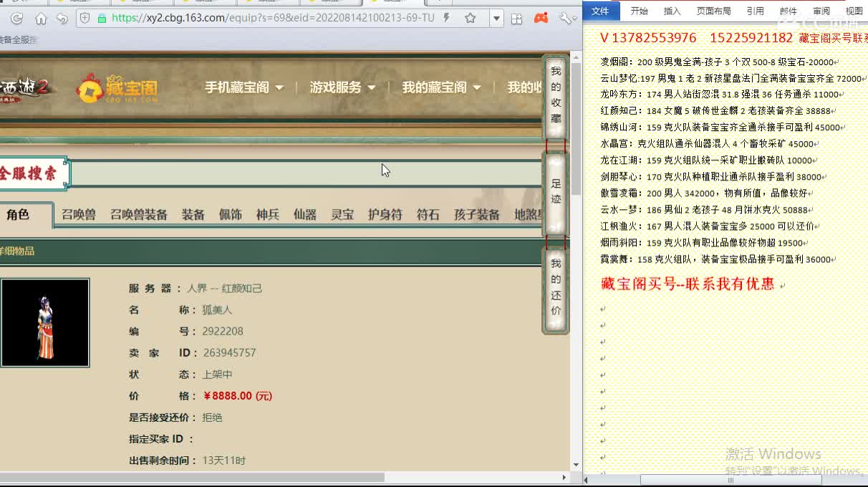This screenshot has height=487, width=868.
Task: Click the 藏宝阁 logo
Action: (x=117, y=89)
